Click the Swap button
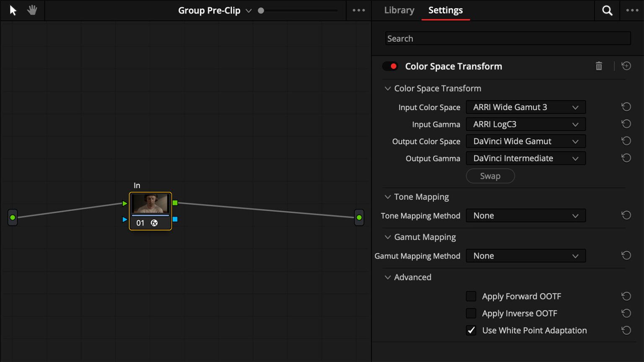The height and width of the screenshot is (362, 644). click(490, 176)
